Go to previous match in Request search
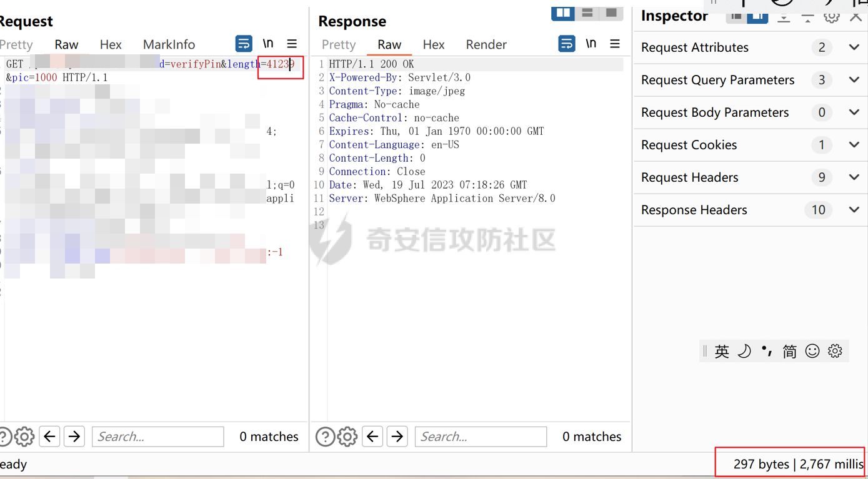The height and width of the screenshot is (479, 868). [49, 437]
